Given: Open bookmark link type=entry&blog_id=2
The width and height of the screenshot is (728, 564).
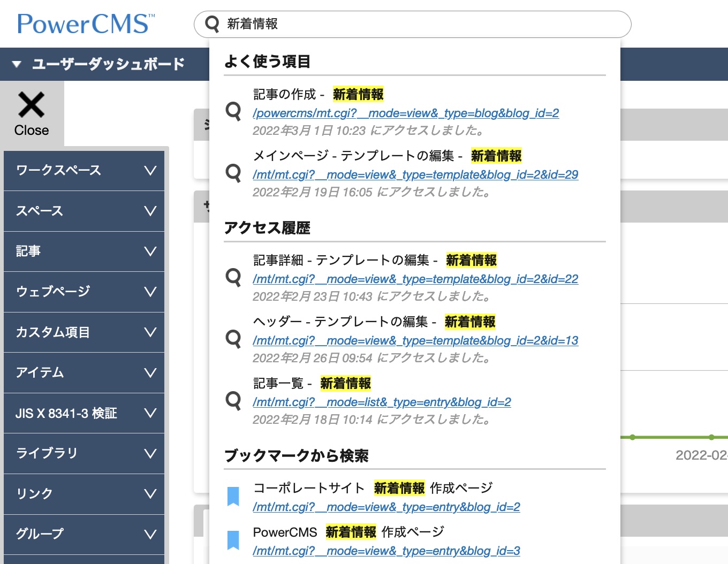Looking at the screenshot, I should click(386, 507).
